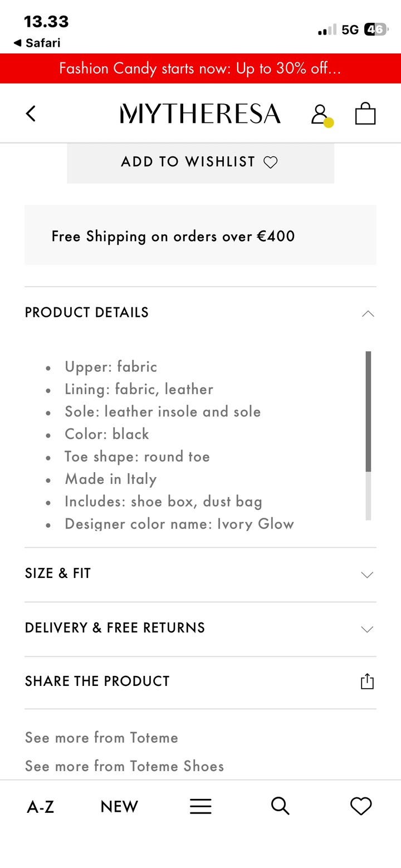Collapse the Product Details section
The width and height of the screenshot is (401, 868).
(368, 313)
